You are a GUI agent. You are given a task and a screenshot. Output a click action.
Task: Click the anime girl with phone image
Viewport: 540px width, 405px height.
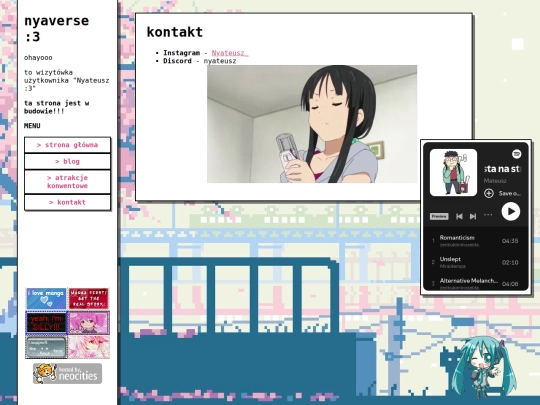tap(312, 124)
